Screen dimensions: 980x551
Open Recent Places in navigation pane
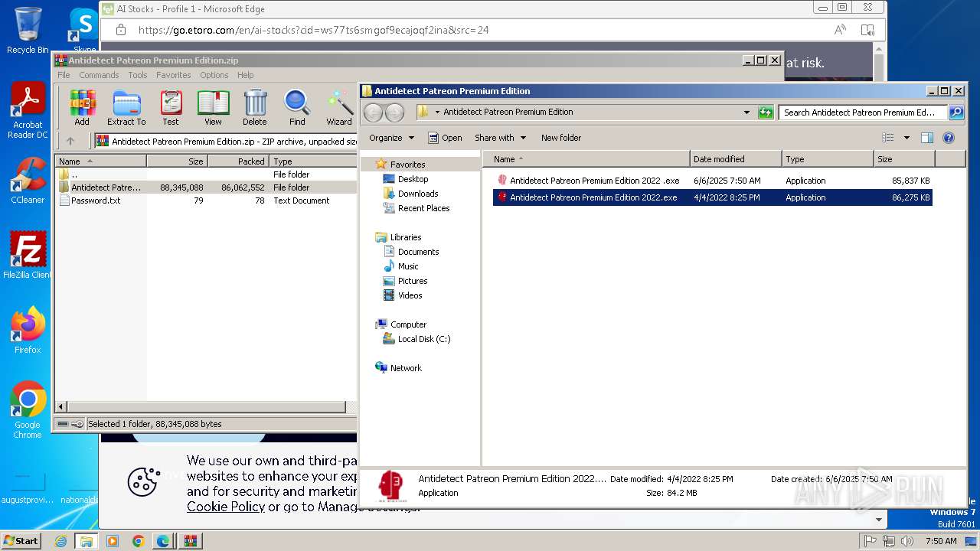(423, 208)
